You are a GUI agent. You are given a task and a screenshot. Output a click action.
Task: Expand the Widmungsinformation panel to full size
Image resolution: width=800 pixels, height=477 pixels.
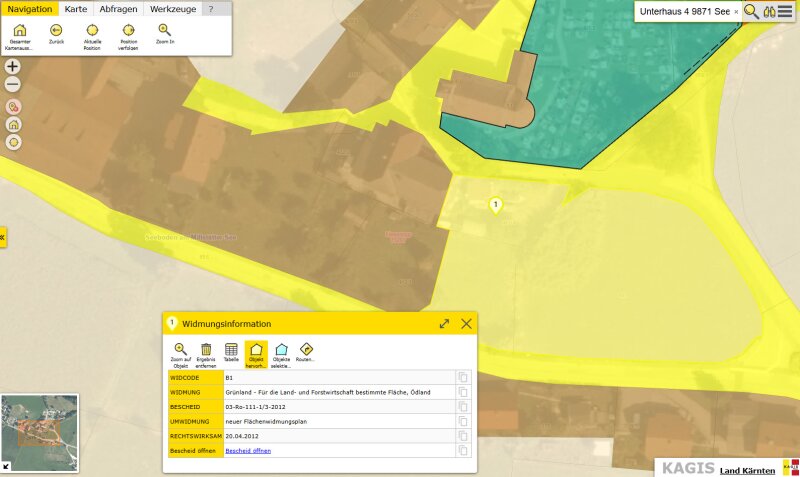coord(444,324)
